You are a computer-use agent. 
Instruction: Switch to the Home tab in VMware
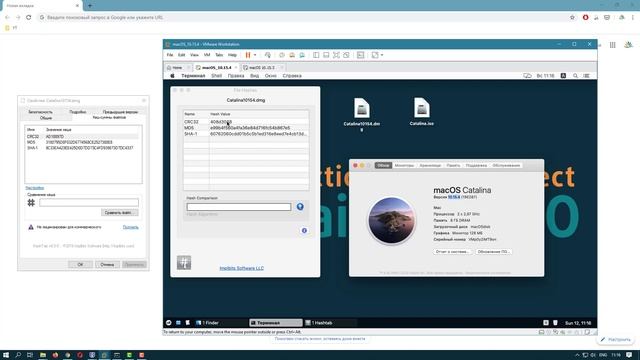[177, 67]
